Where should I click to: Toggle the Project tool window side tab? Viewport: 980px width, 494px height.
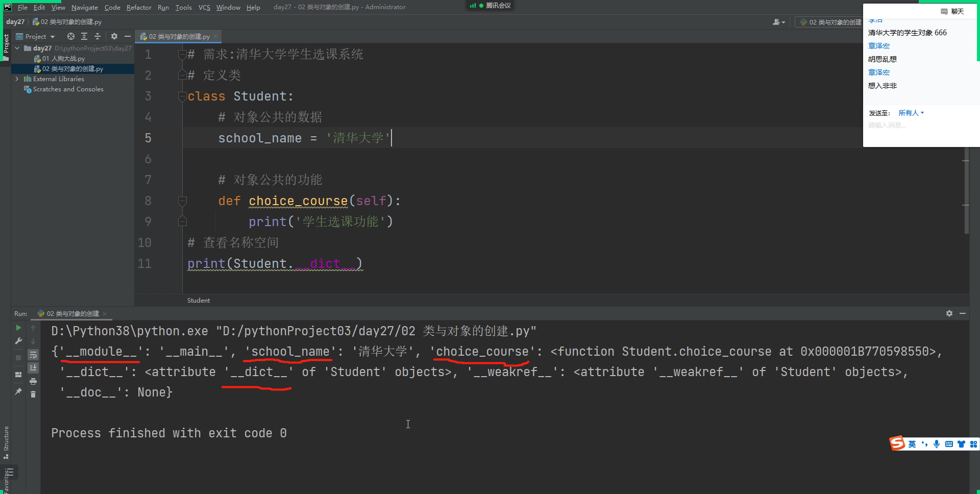coord(6,47)
